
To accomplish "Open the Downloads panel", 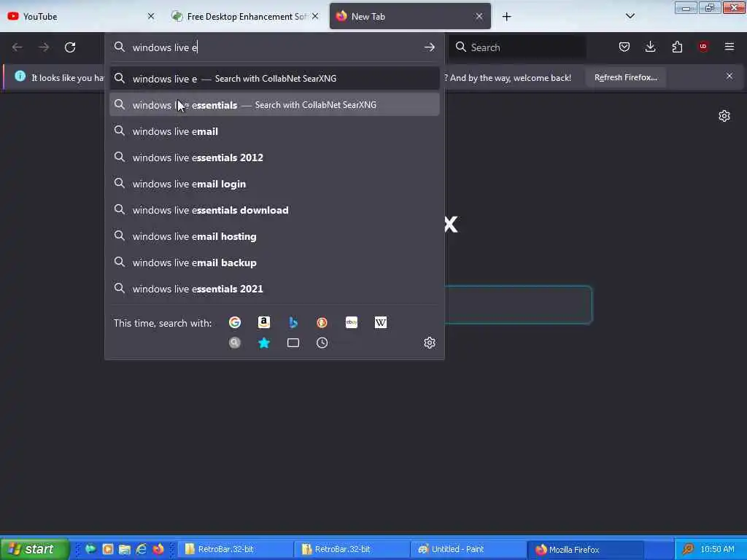I will pos(650,47).
